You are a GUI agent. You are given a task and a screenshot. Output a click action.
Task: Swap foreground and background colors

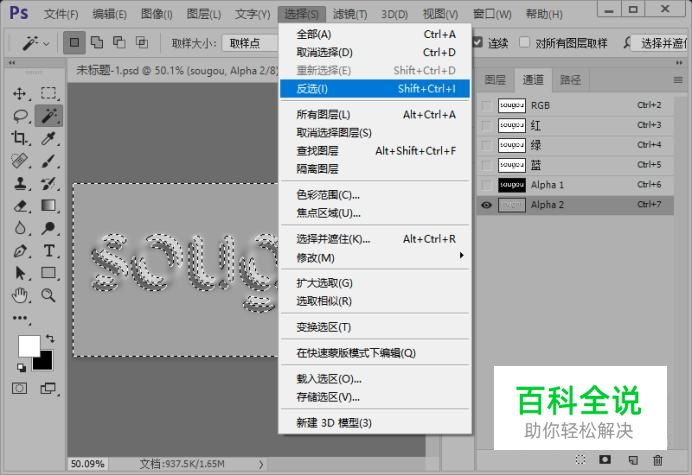point(50,339)
